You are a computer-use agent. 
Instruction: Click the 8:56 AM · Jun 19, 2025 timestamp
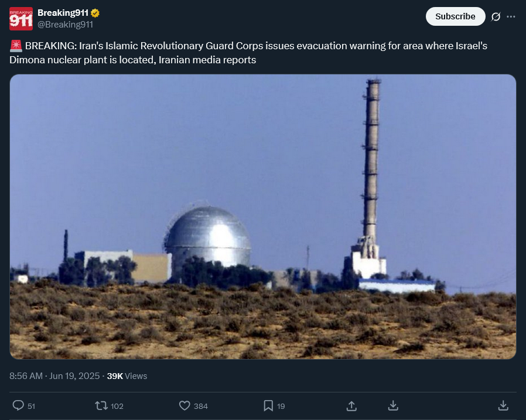click(x=56, y=375)
